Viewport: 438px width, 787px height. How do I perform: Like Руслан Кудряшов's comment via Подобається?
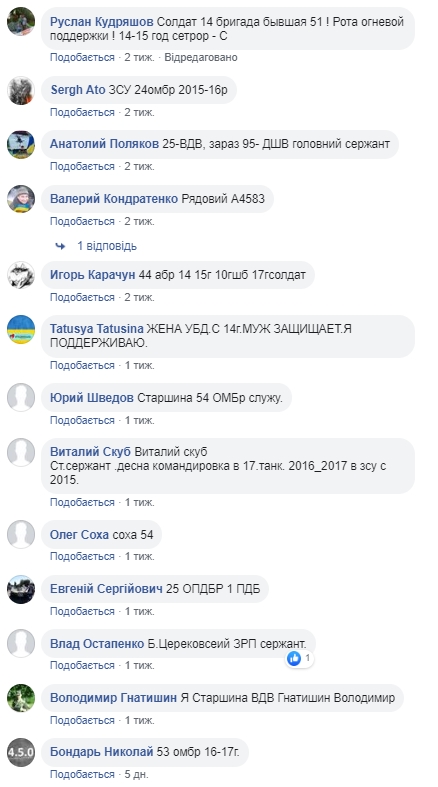tap(82, 57)
